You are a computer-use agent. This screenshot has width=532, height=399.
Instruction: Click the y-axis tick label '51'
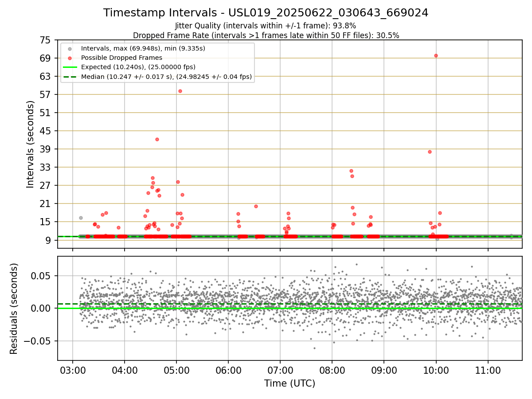tap(46, 113)
